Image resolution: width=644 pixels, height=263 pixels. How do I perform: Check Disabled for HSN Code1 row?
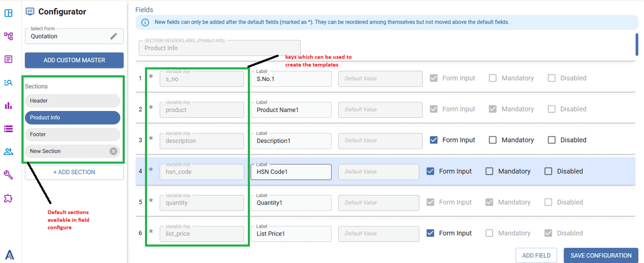pyautogui.click(x=548, y=171)
